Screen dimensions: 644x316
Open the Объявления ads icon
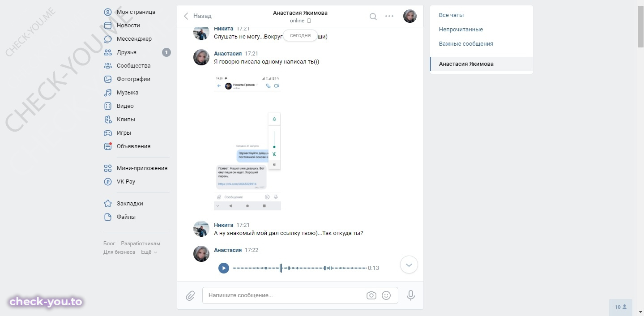click(108, 146)
